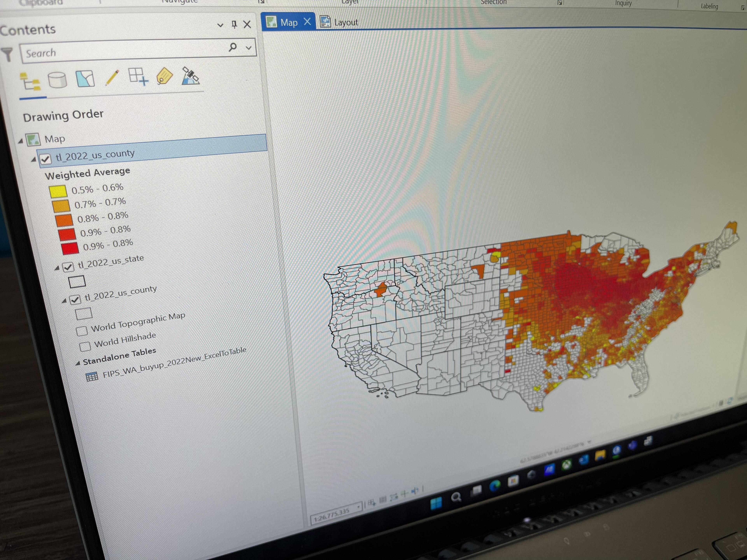
Task: Select List By Labeling tag icon
Action: pyautogui.click(x=164, y=76)
